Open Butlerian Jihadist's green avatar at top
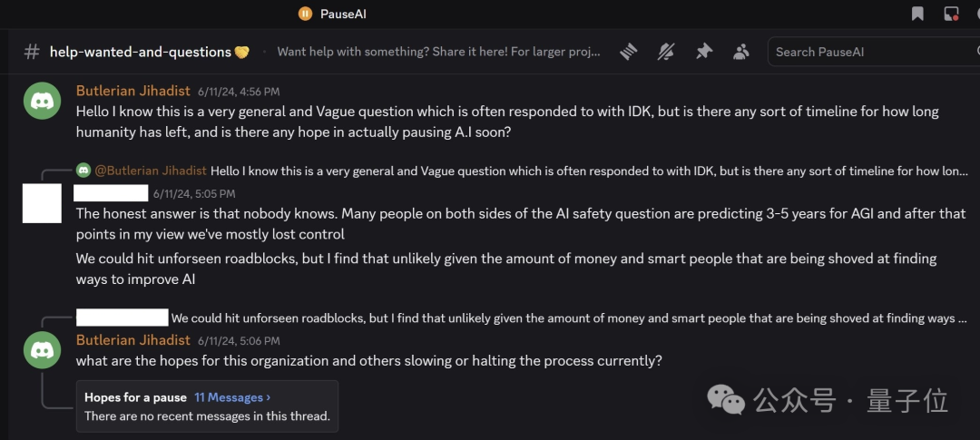 (x=42, y=100)
